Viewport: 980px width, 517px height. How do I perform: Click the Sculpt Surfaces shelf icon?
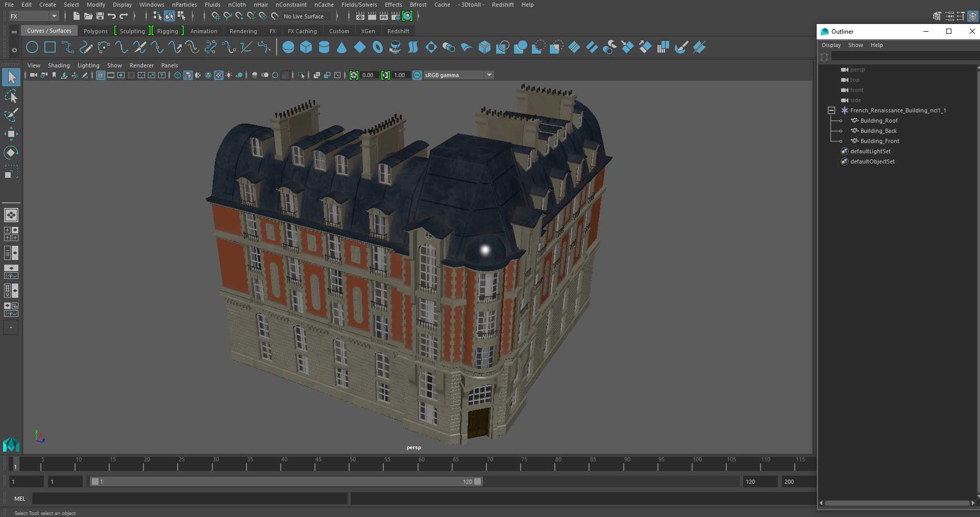tap(681, 48)
